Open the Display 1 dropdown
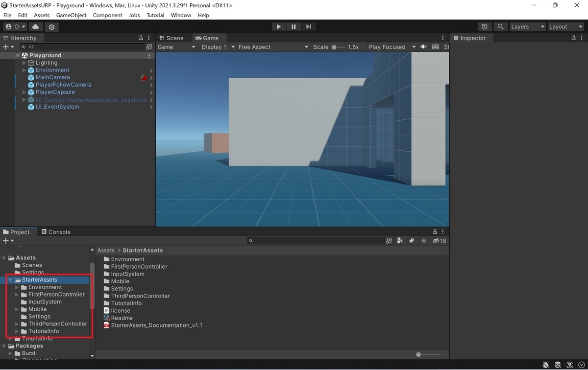Viewport: 588px width, 370px height. pos(218,47)
